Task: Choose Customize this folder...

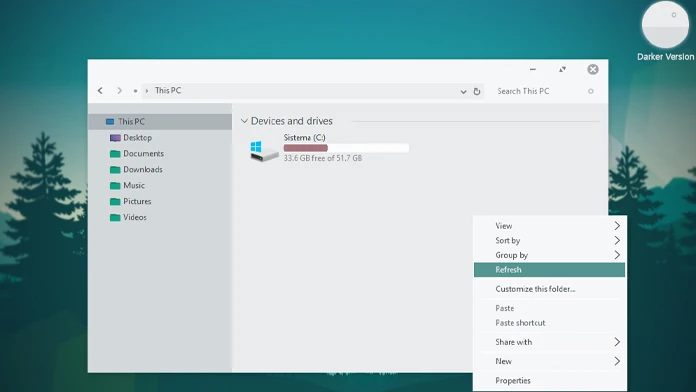Action: coord(550,289)
